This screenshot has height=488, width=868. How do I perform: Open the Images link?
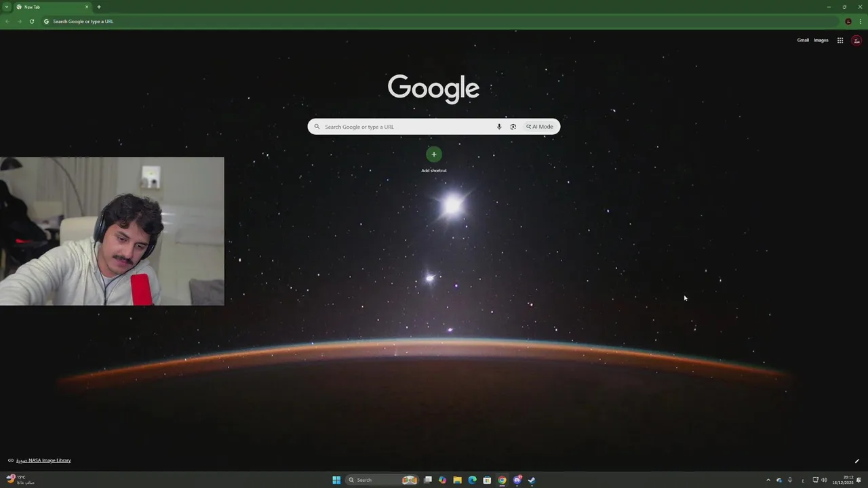pyautogui.click(x=821, y=40)
